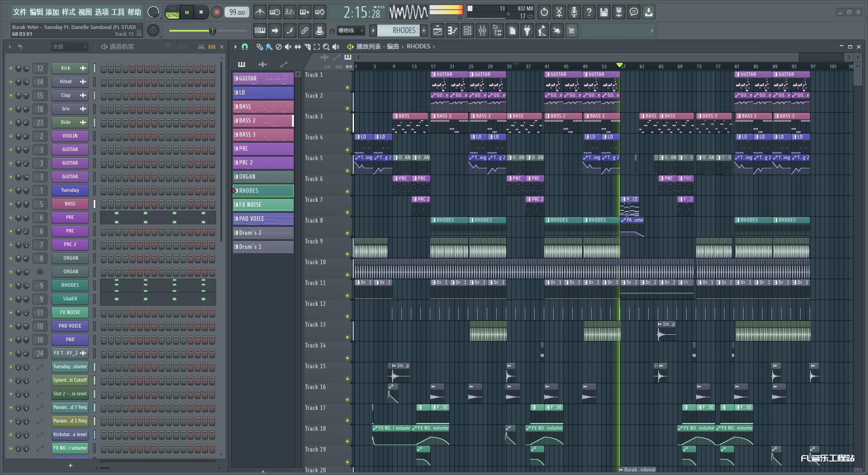
Task: Select the PAD VOICE pattern in picker
Action: coord(263,219)
